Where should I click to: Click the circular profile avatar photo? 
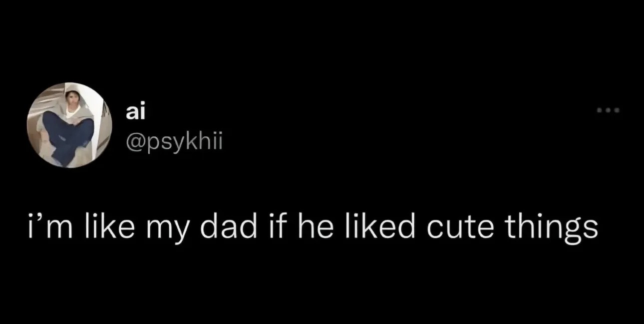(68, 125)
